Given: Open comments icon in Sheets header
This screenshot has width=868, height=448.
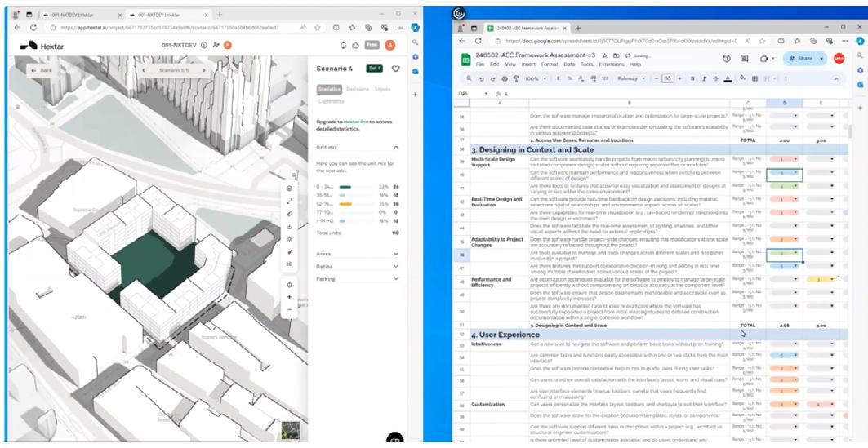Looking at the screenshot, I should click(744, 59).
